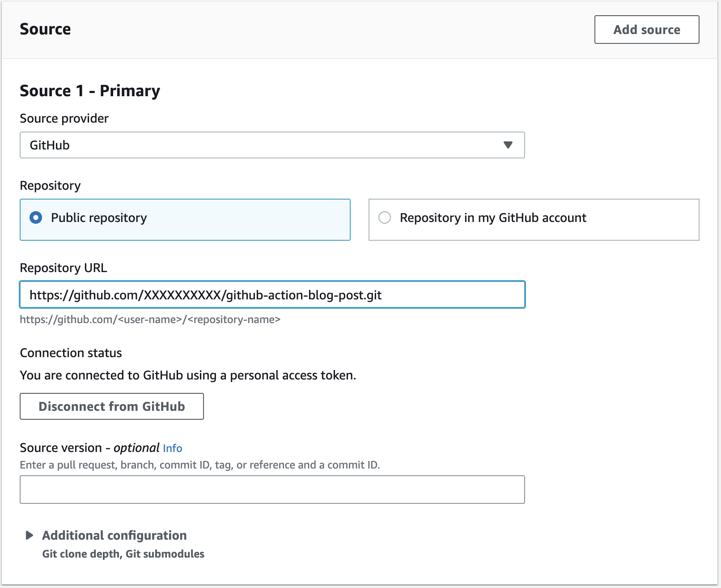
Task: Click the dropdown arrow on the GitHub selector
Action: pos(507,145)
